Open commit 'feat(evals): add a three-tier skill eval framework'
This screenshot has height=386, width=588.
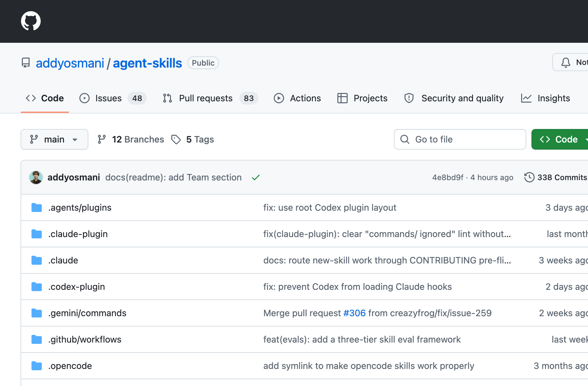pyautogui.click(x=362, y=339)
